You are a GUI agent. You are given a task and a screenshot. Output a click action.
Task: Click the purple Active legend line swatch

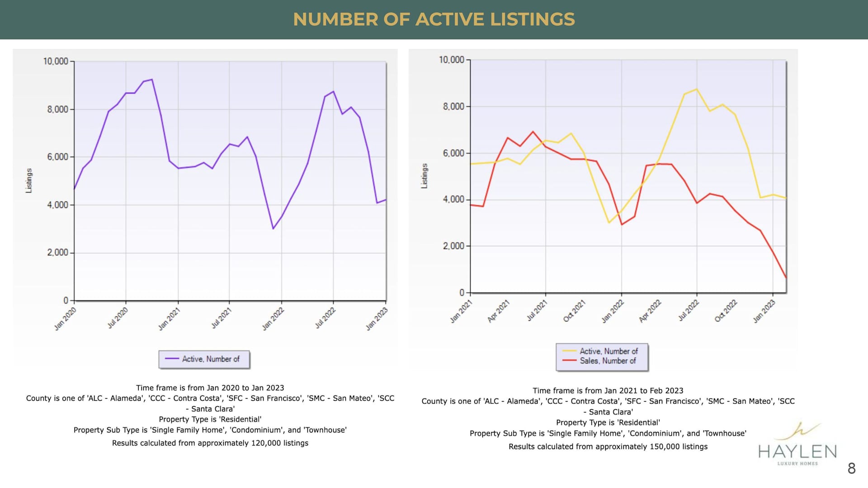point(172,359)
